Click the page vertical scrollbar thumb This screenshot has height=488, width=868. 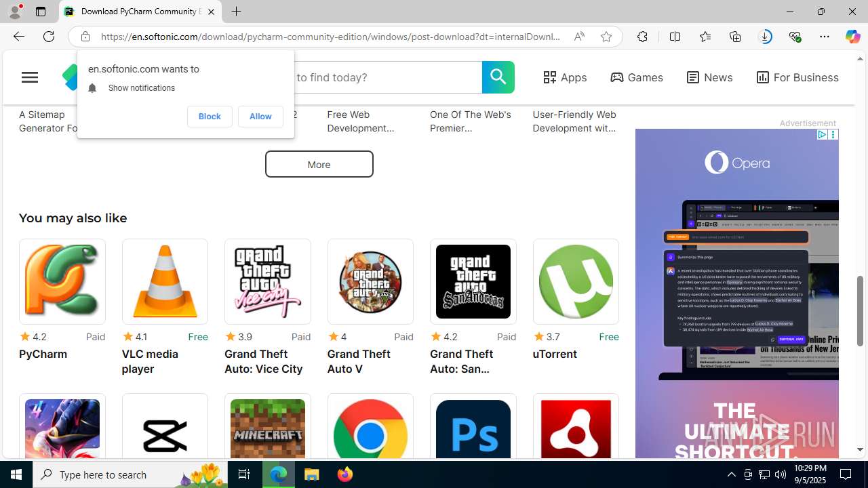point(861,311)
